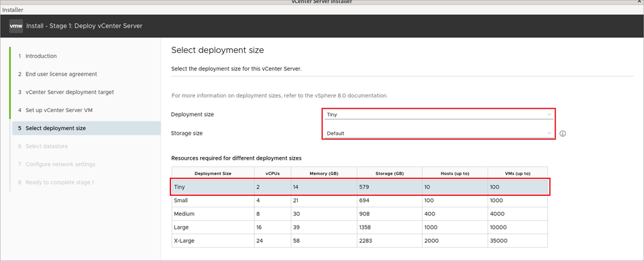The width and height of the screenshot is (644, 261).
Task: Click the Hosts (up to) column header
Action: pos(455,174)
